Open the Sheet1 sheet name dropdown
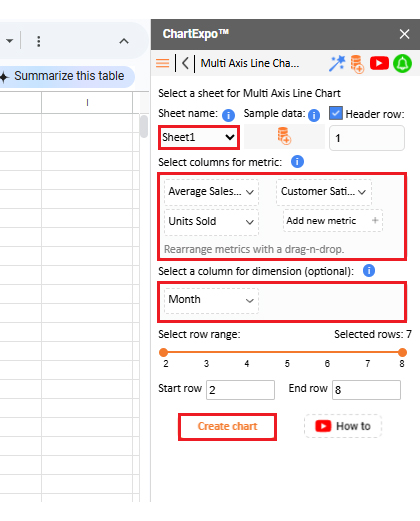This screenshot has height=521, width=420. pyautogui.click(x=199, y=137)
